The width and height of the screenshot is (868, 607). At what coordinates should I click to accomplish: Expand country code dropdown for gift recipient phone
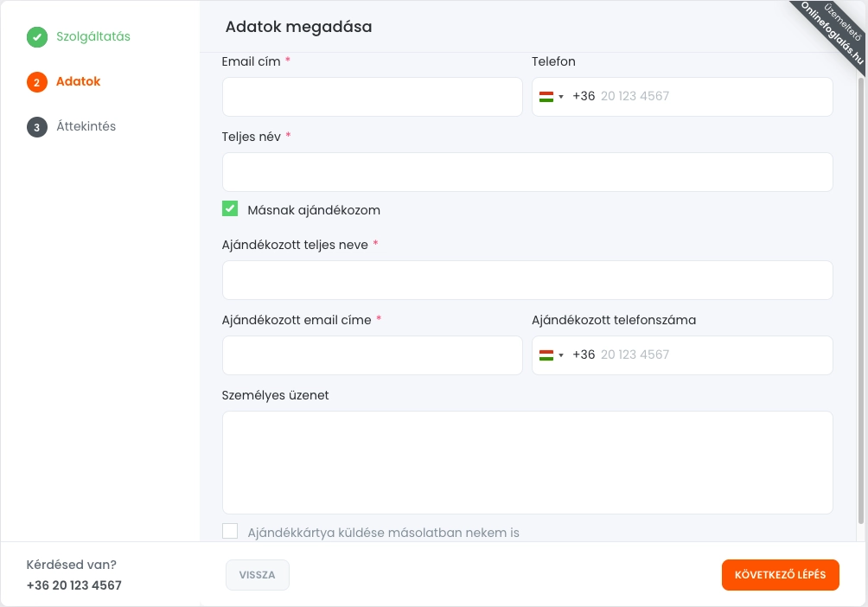point(561,355)
